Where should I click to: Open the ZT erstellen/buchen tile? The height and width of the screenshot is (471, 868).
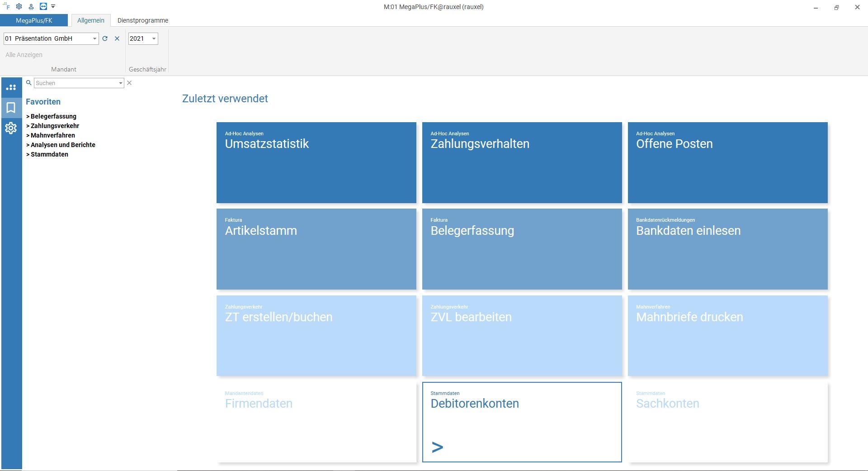316,336
